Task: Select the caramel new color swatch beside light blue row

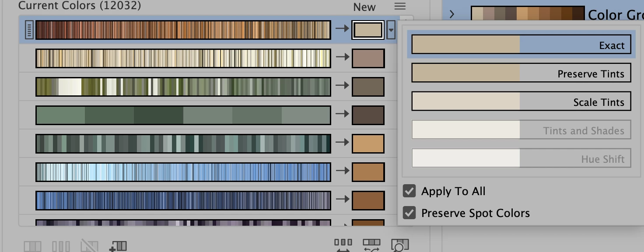Action: coord(368,172)
